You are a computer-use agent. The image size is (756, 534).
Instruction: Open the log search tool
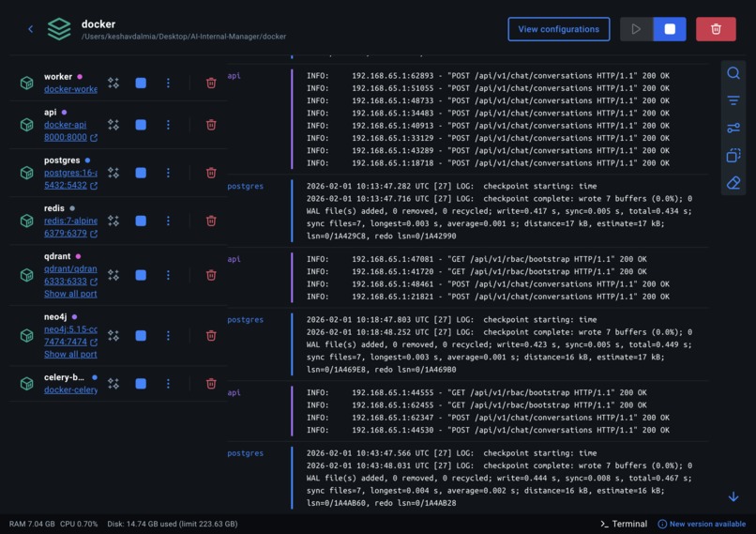click(733, 73)
